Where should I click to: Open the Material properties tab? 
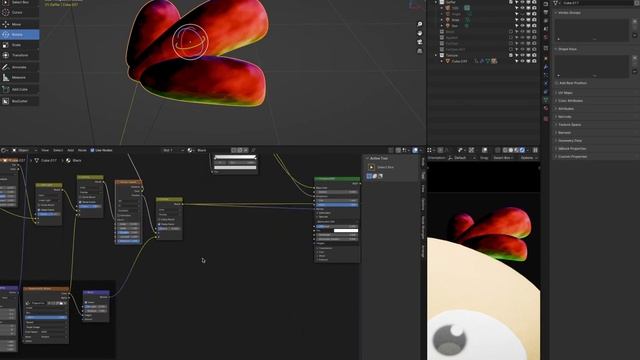coord(546,108)
